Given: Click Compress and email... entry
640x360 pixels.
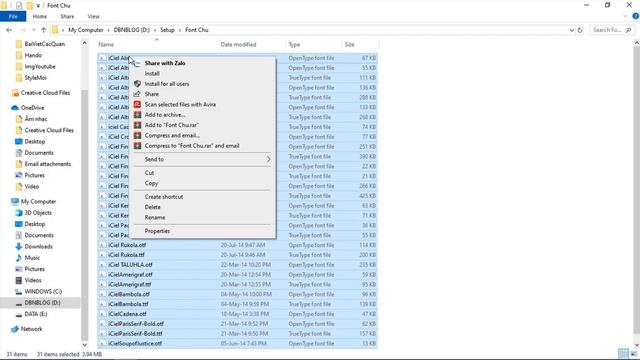Looking at the screenshot, I should 172,135.
